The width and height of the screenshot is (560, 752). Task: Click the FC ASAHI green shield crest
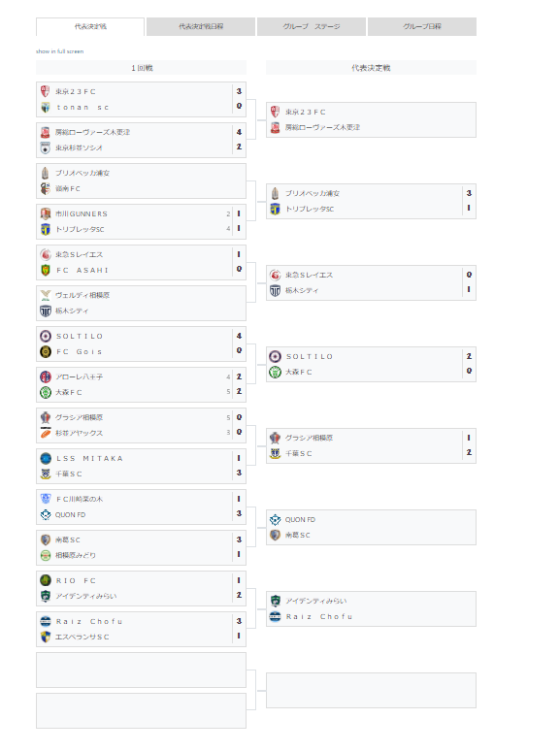[46, 271]
